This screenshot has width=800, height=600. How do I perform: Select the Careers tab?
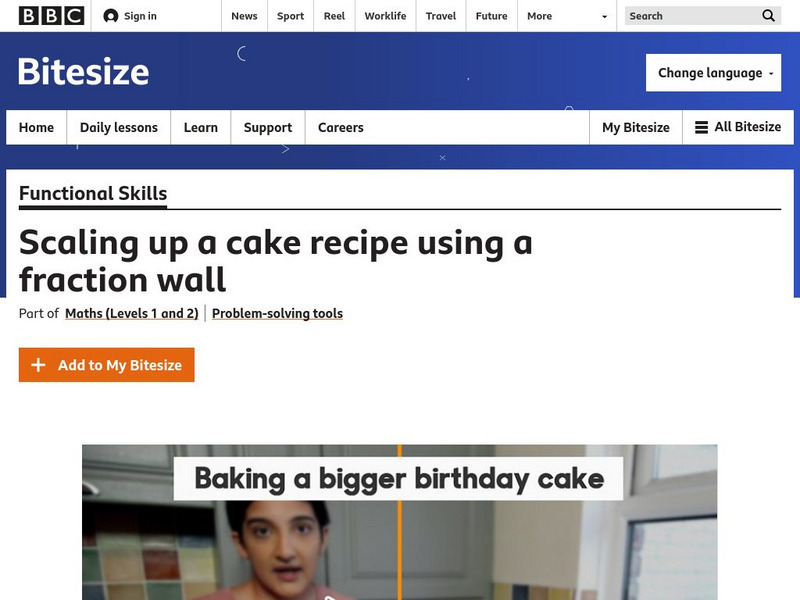(x=341, y=127)
